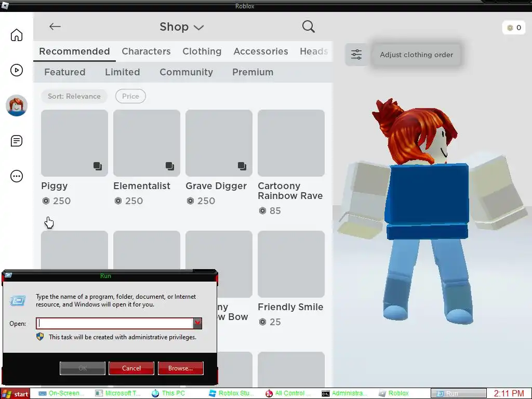The width and height of the screenshot is (532, 399).
Task: Check the Robux balance indicator
Action: pos(514,28)
